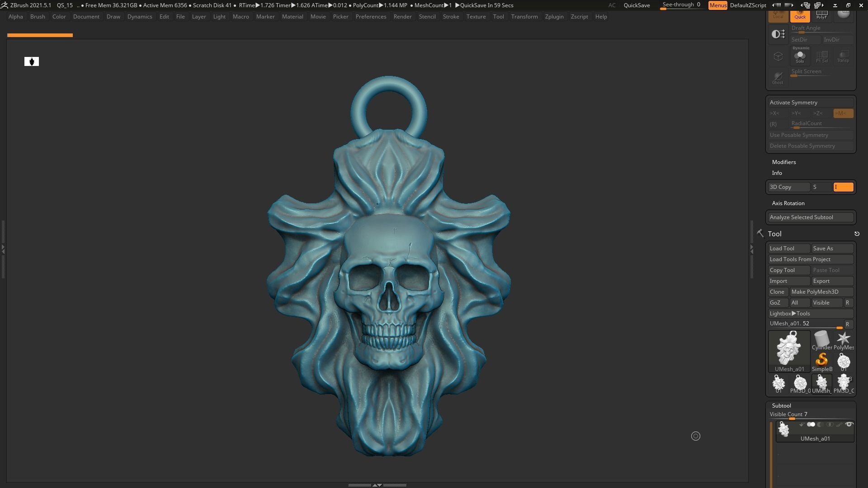The image size is (868, 488).
Task: Toggle the >X< symmetry axis
Action: (778, 113)
